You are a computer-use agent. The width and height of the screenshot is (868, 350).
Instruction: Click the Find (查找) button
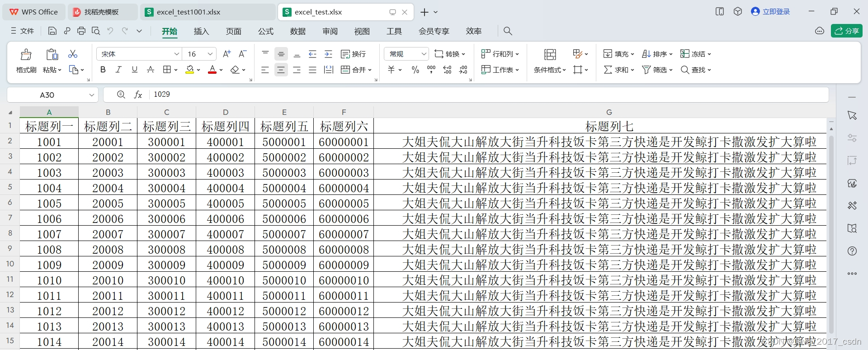coord(696,70)
